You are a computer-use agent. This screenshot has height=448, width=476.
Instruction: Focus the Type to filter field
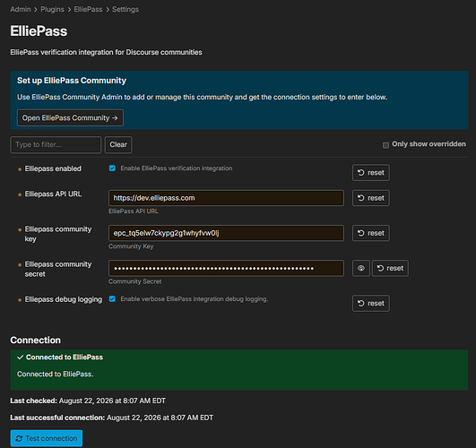(56, 145)
